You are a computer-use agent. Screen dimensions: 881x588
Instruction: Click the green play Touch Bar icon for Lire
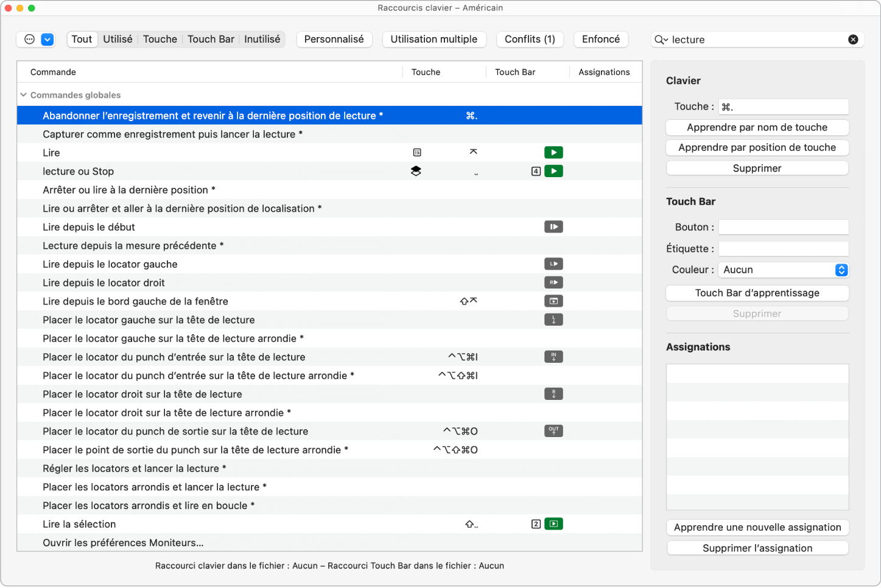click(553, 153)
